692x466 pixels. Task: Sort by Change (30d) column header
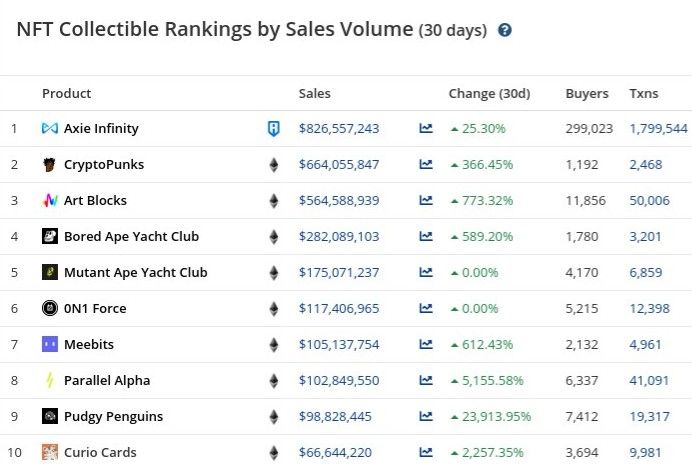489,94
